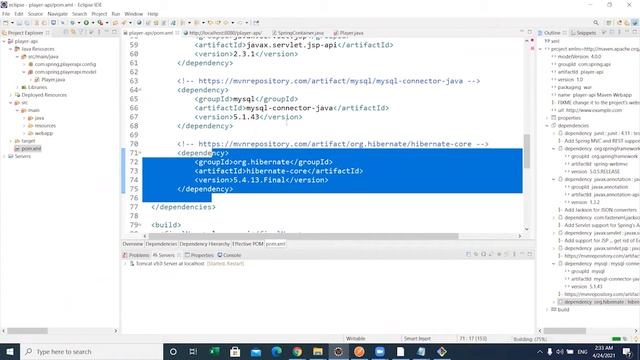
Task: Open Zoom from the taskbar
Action: 380,351
